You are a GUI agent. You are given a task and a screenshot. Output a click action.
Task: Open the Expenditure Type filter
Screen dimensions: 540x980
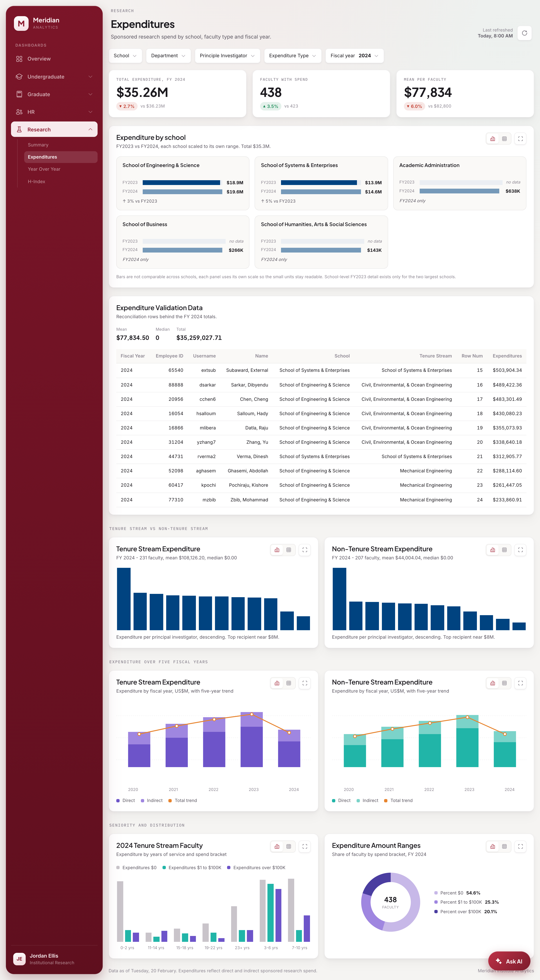point(292,56)
